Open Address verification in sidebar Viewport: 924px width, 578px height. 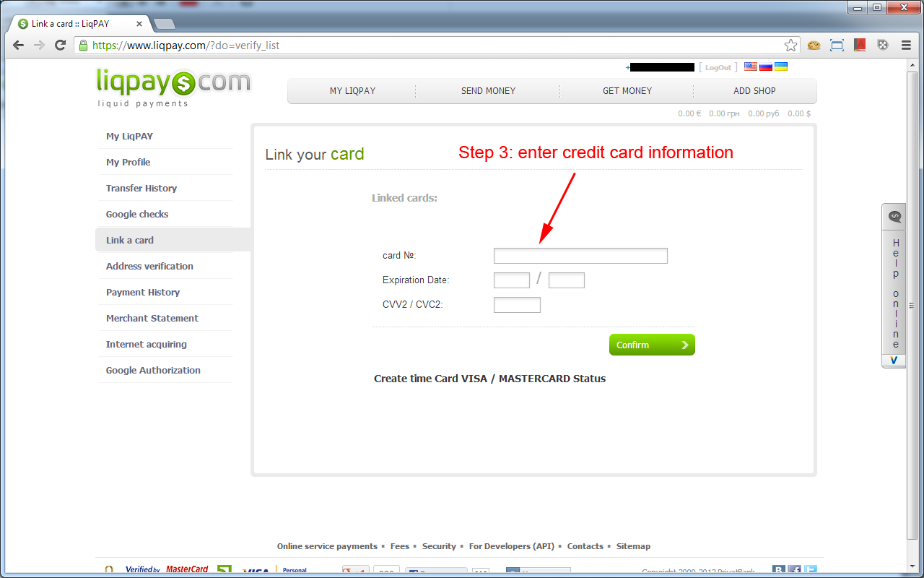(149, 266)
